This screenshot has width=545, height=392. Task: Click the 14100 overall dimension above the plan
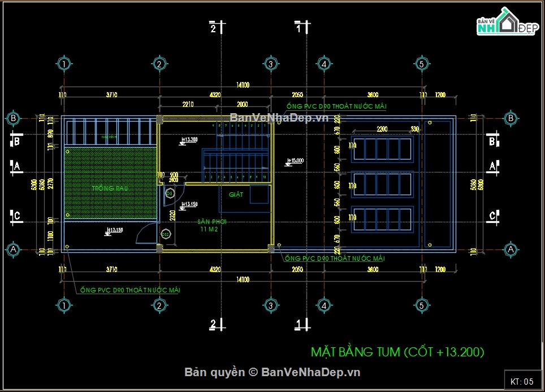243,85
